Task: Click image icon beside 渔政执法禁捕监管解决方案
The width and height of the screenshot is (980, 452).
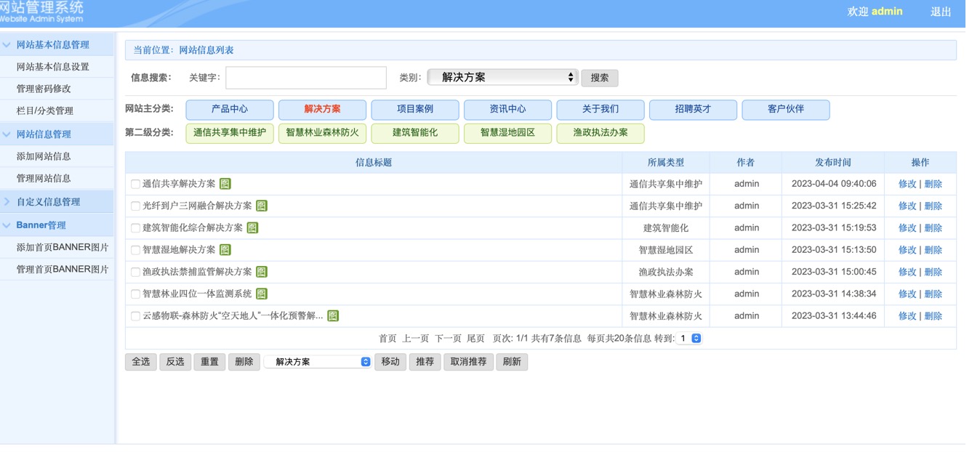Action: click(262, 272)
